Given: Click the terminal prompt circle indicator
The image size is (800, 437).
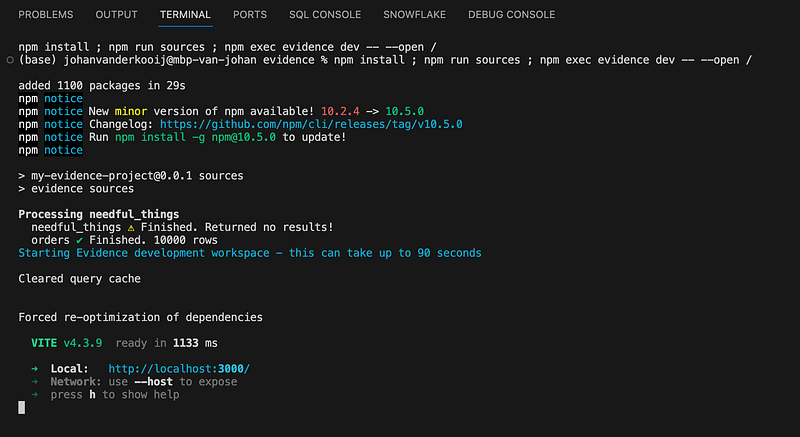Looking at the screenshot, I should tap(10, 60).
